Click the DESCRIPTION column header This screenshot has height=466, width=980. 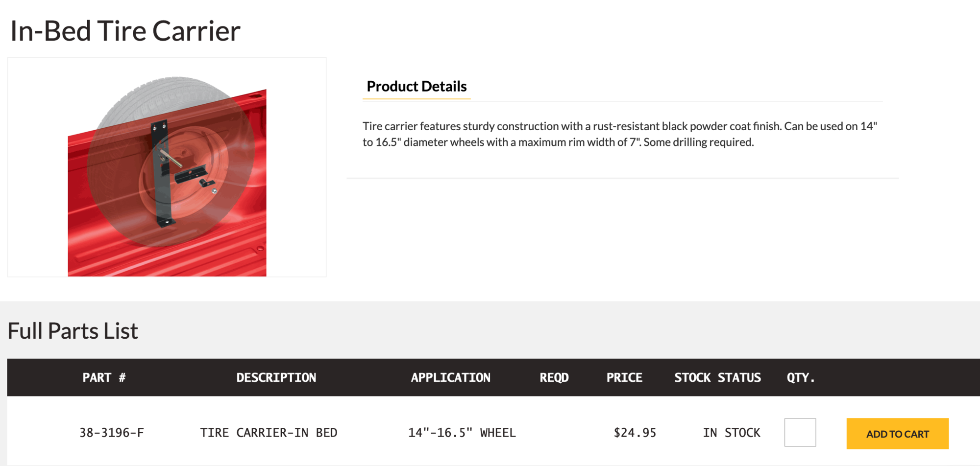tap(276, 377)
